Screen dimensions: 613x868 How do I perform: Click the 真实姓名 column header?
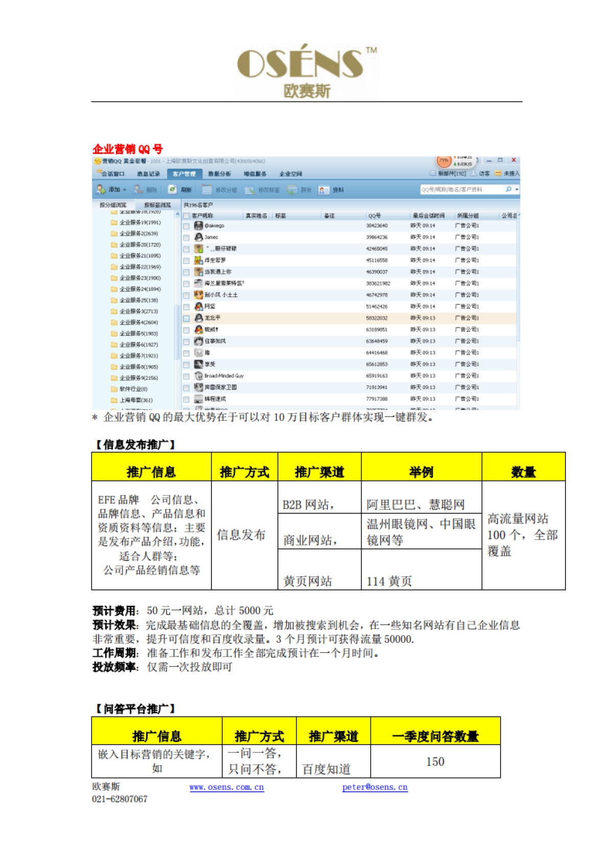pos(256,216)
